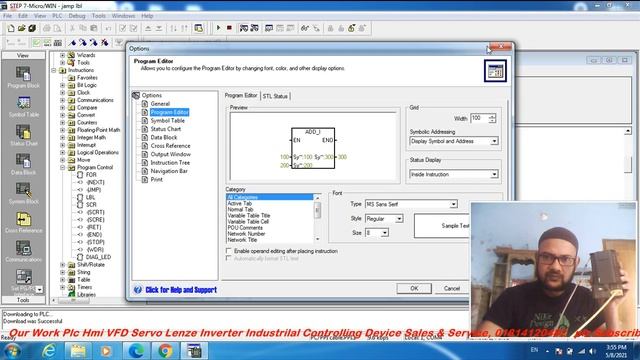Viewport: 640px width, 360px height.
Task: Select the DIAG_LED instruction in the tree
Action: pos(98,257)
